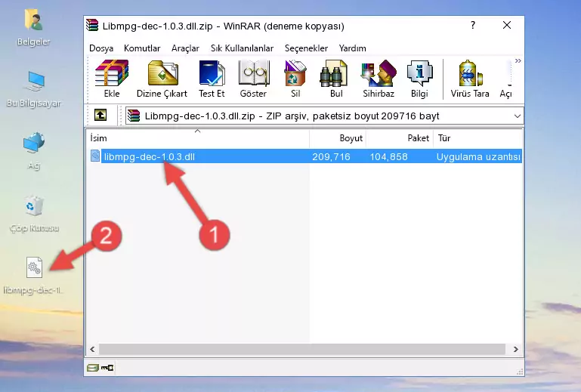Select the libmpg-dec-1.0.3.dll file row

[x=305, y=156]
